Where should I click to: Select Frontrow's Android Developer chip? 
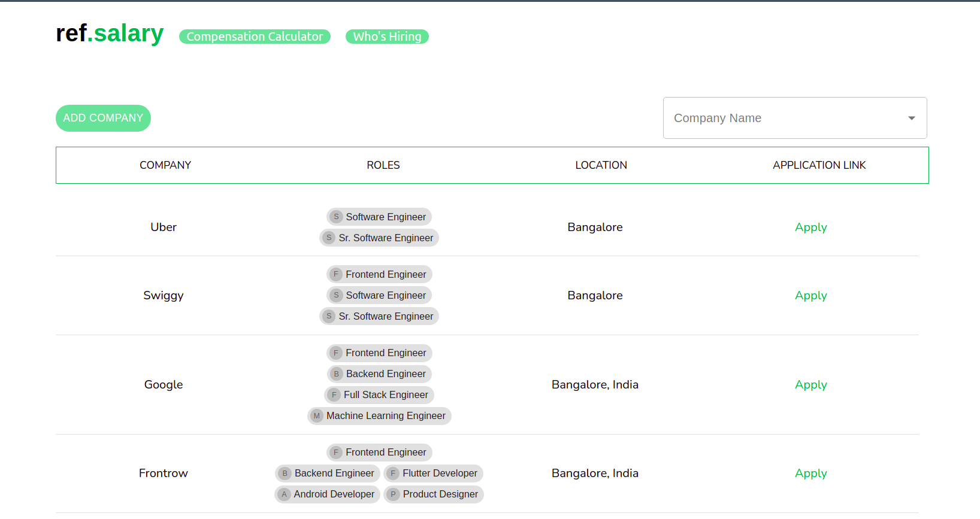click(327, 494)
